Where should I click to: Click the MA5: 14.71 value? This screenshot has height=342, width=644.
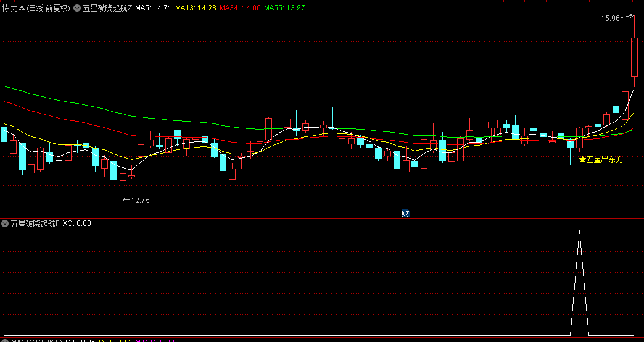pos(153,8)
